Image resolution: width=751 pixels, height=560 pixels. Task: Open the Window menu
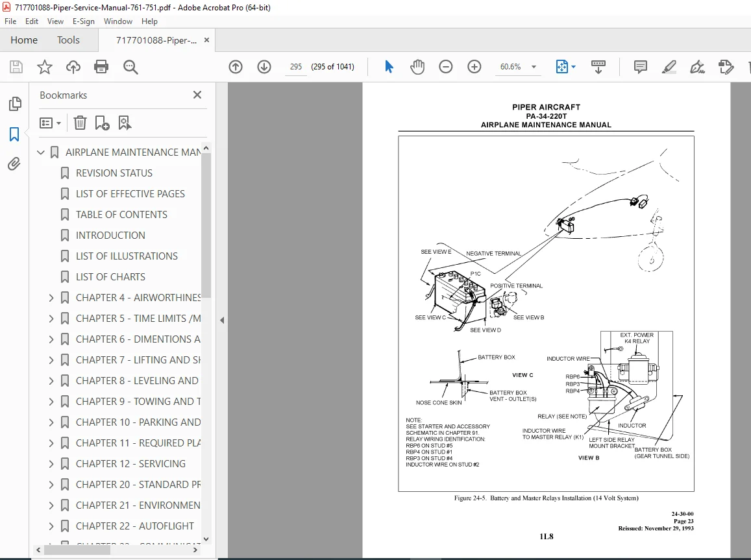(118, 21)
